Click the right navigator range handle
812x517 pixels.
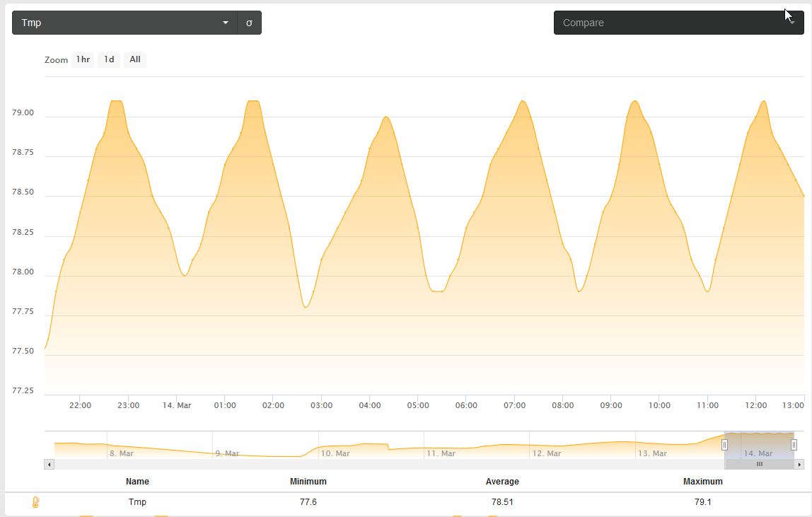pos(794,445)
